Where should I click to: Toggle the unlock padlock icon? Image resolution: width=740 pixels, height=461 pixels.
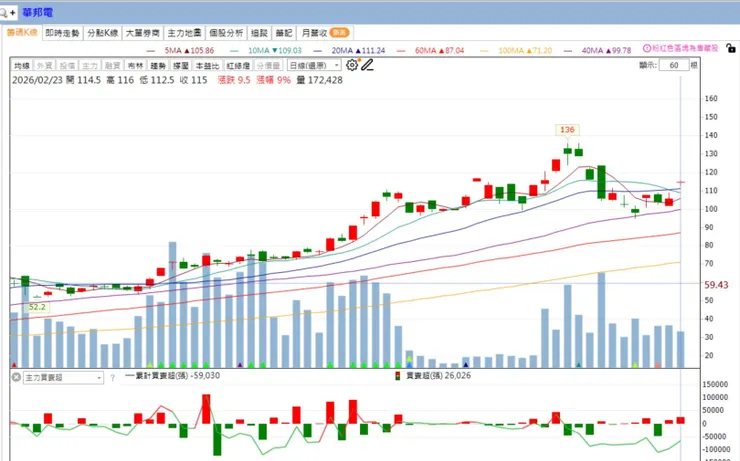click(731, 48)
